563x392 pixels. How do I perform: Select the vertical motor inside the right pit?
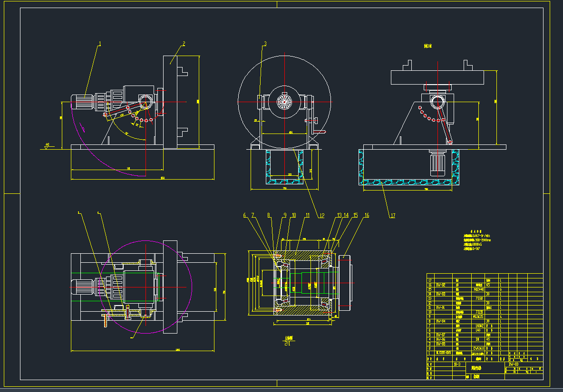point(436,164)
